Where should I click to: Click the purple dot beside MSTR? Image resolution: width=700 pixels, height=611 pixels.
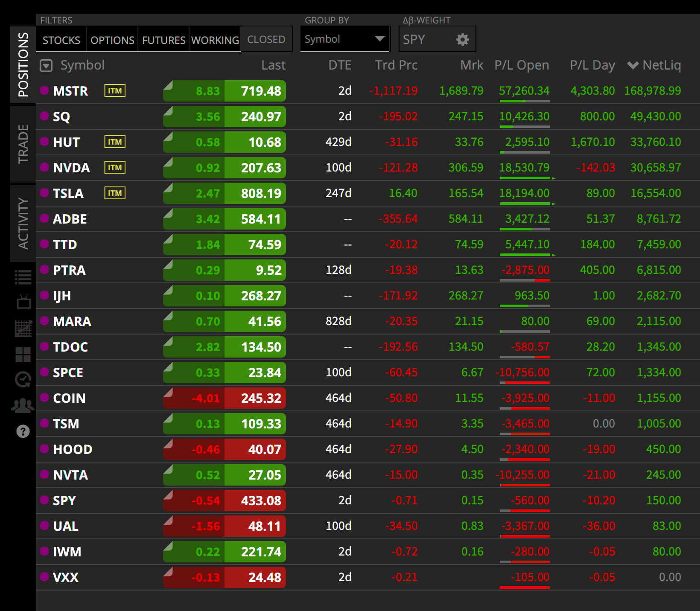(x=44, y=90)
